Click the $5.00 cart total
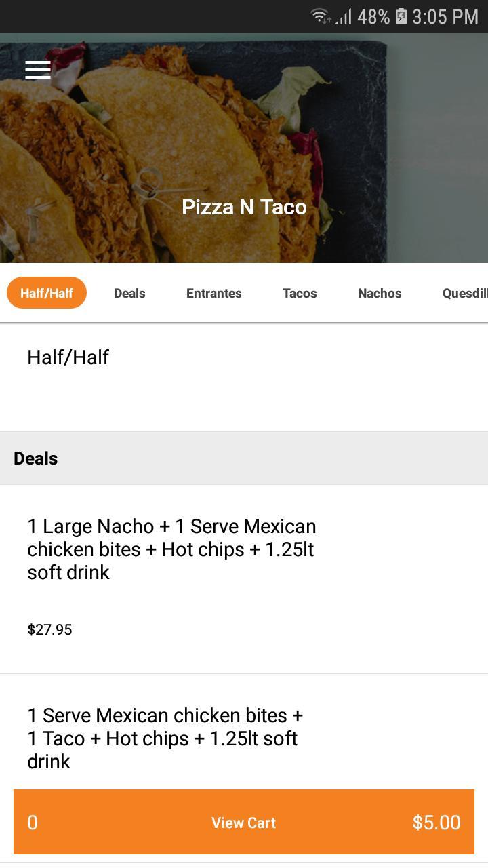The image size is (488, 868). 436,822
